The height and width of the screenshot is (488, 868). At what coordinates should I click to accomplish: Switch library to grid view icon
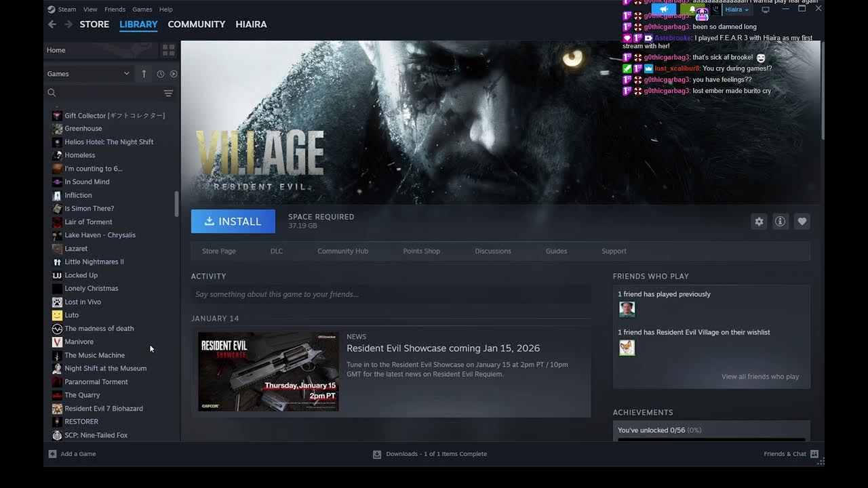pos(168,50)
